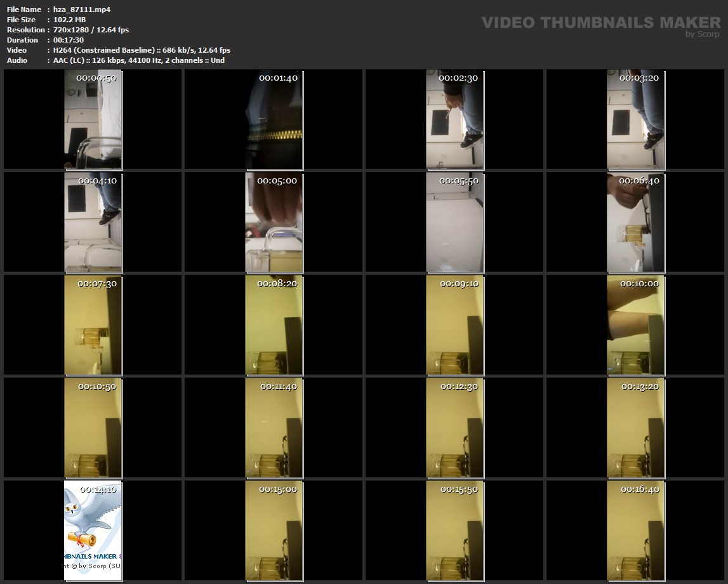Click the duration value 00:17:30

[x=69, y=40]
